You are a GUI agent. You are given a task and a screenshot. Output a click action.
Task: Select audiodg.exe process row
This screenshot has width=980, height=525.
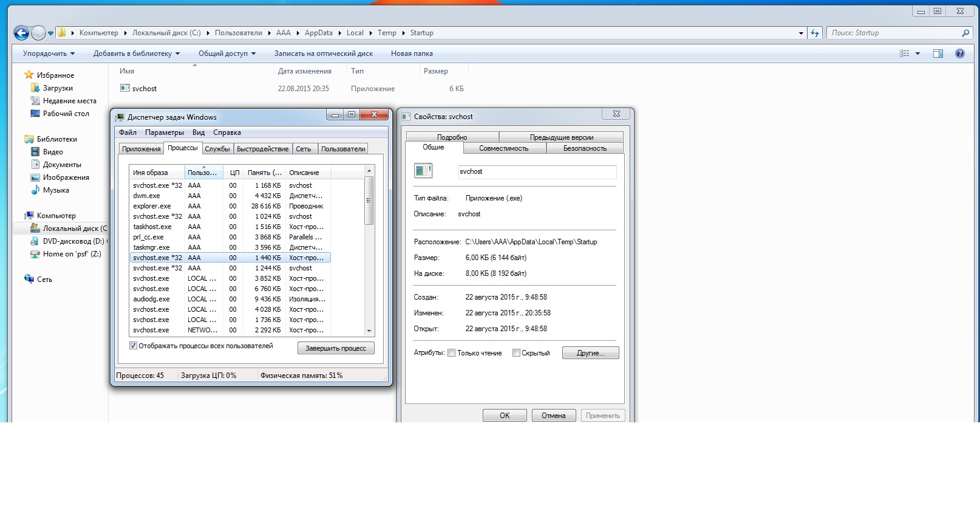click(x=230, y=299)
